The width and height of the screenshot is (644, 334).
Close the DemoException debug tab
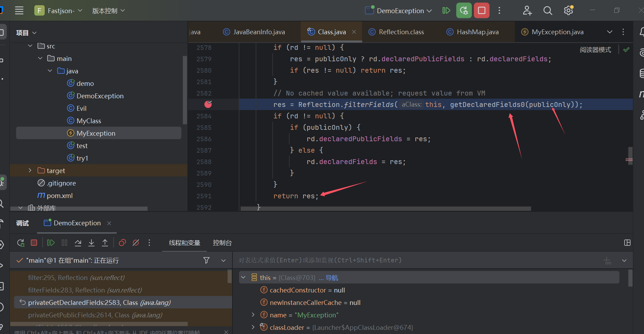point(109,223)
